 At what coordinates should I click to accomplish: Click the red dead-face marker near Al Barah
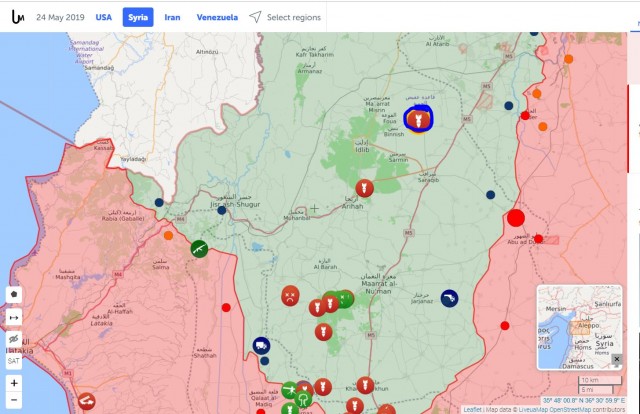(x=289, y=295)
